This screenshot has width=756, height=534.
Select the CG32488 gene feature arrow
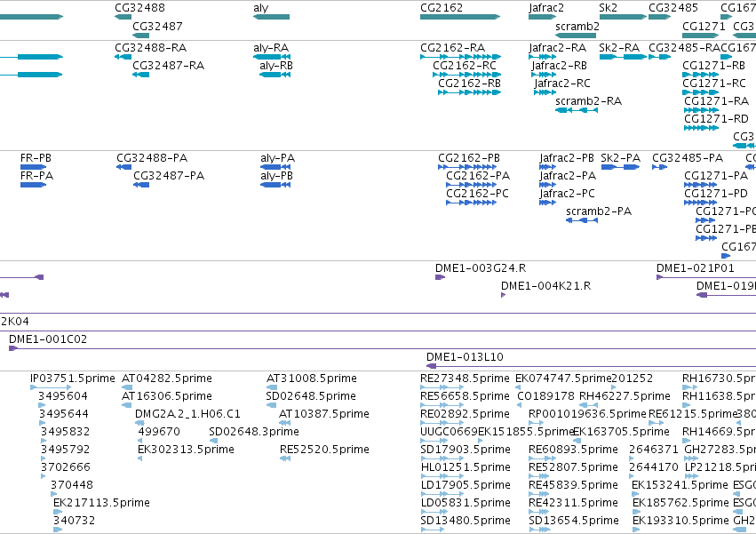click(x=123, y=17)
